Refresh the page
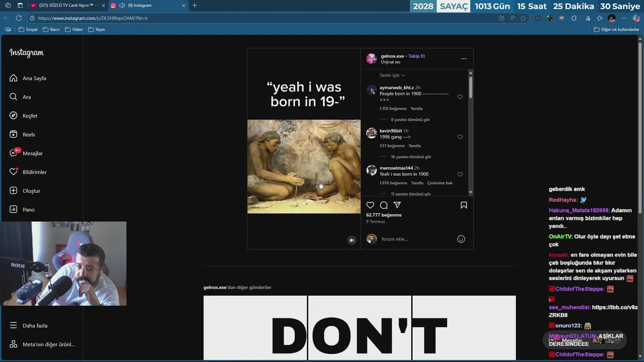This screenshot has width=644, height=362. pos(19,18)
